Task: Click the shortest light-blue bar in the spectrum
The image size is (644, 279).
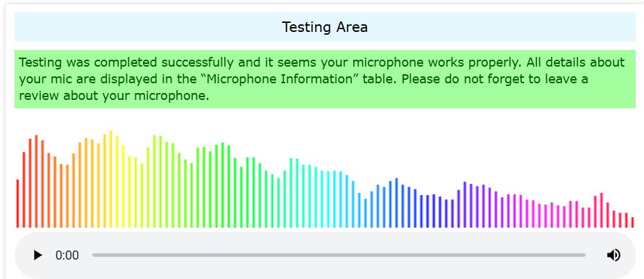Action: tap(365, 213)
